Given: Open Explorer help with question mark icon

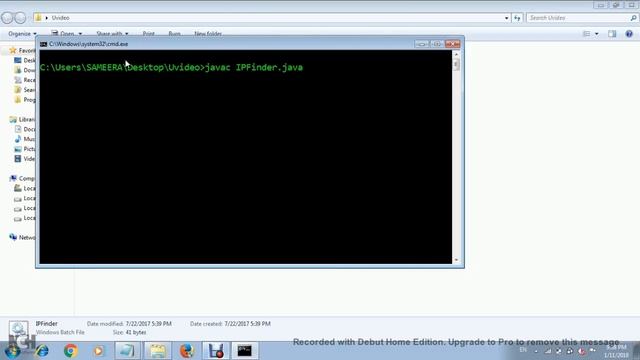Looking at the screenshot, I should [629, 34].
